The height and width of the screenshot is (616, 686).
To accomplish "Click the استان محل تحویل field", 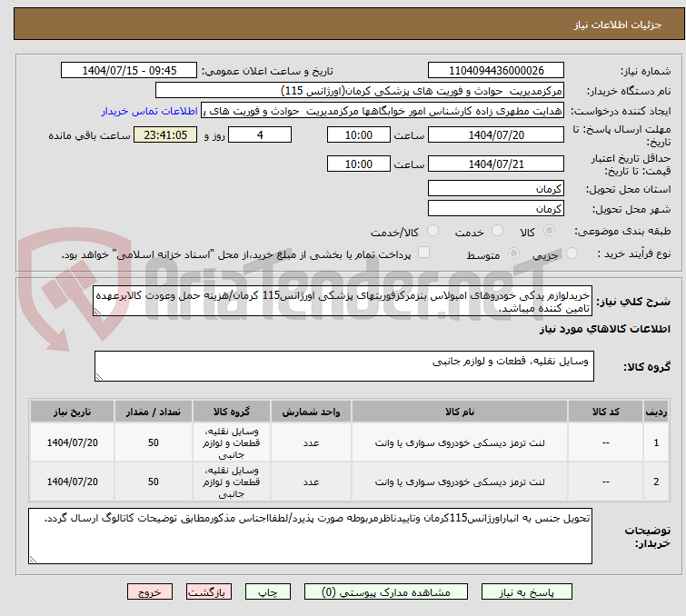I will (x=495, y=189).
